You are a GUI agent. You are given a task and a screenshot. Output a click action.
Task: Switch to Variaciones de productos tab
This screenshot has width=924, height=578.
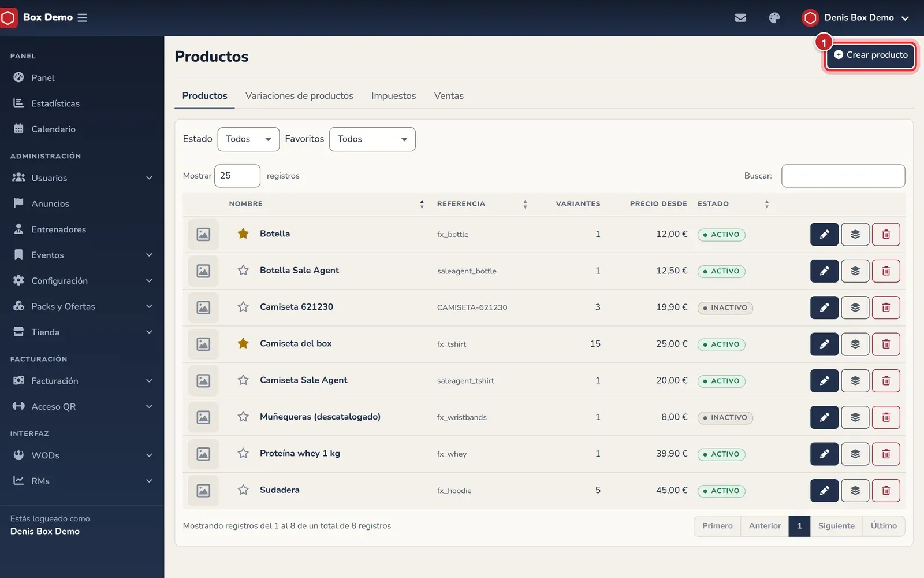tap(299, 96)
